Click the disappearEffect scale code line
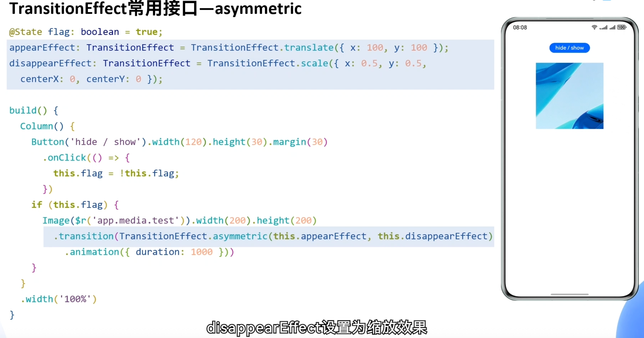Image resolution: width=644 pixels, height=338 pixels. [218, 63]
